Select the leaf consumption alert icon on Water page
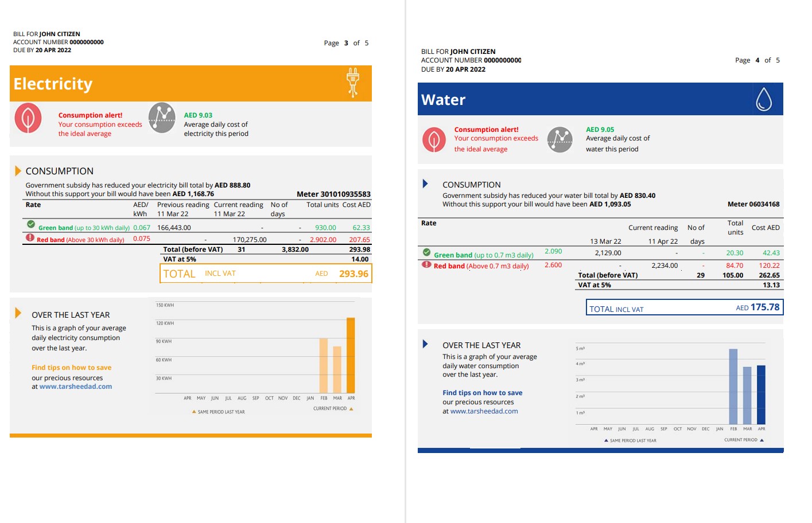Image resolution: width=812 pixels, height=523 pixels. [434, 139]
